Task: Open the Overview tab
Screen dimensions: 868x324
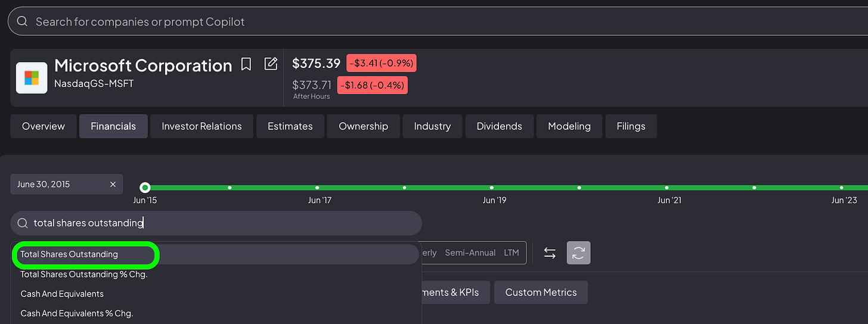Action: coord(44,126)
